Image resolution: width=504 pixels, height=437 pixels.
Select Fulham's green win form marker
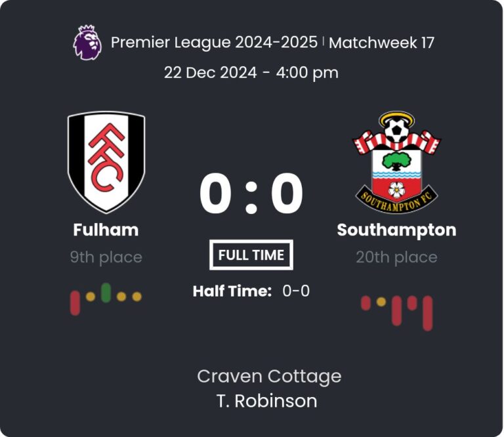pos(106,293)
